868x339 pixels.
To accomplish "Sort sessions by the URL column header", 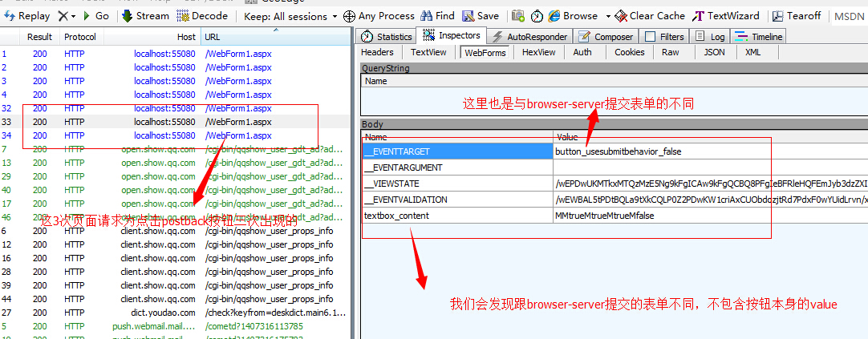I will click(x=274, y=37).
